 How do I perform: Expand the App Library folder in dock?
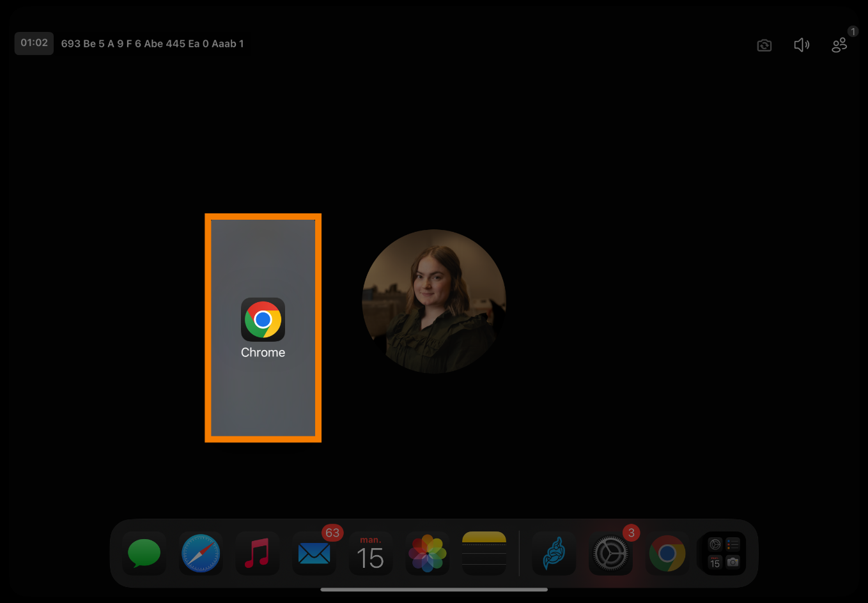click(x=724, y=553)
